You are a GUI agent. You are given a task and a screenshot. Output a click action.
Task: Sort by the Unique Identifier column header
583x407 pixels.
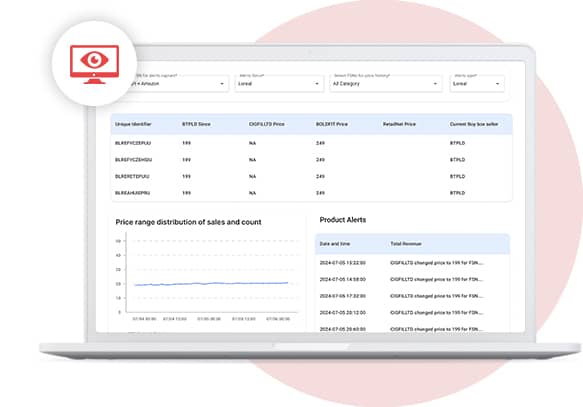tap(133, 124)
